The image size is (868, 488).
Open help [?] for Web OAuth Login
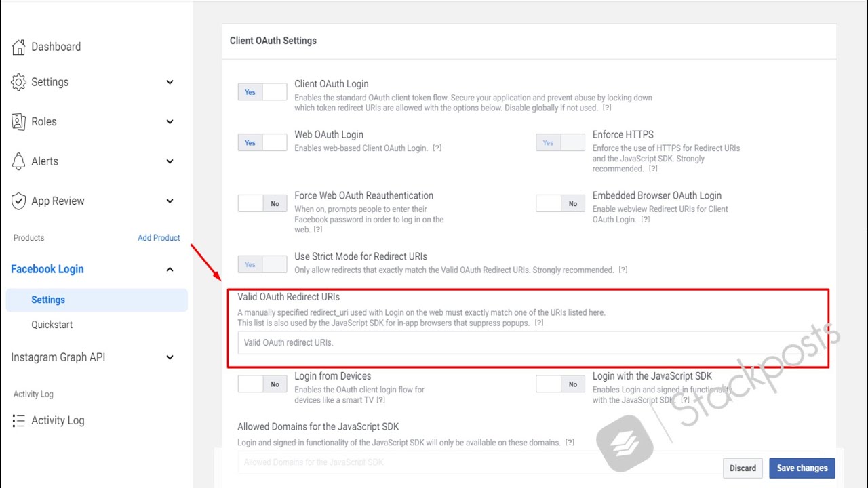[x=437, y=148]
